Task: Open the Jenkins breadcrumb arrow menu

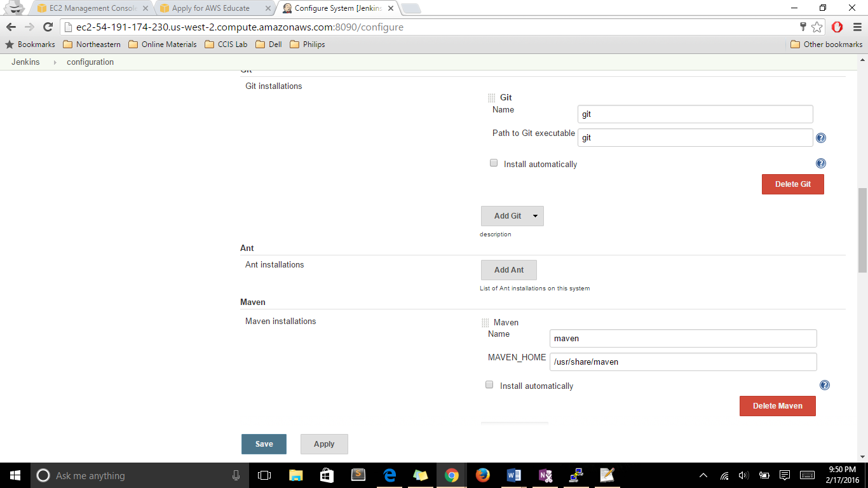Action: pos(54,62)
